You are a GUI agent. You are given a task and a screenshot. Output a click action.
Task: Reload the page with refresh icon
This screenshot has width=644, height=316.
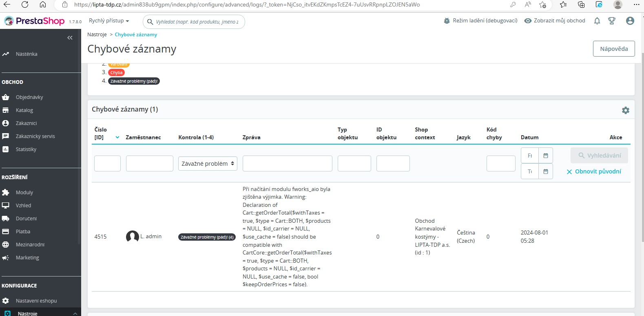pos(25,4)
